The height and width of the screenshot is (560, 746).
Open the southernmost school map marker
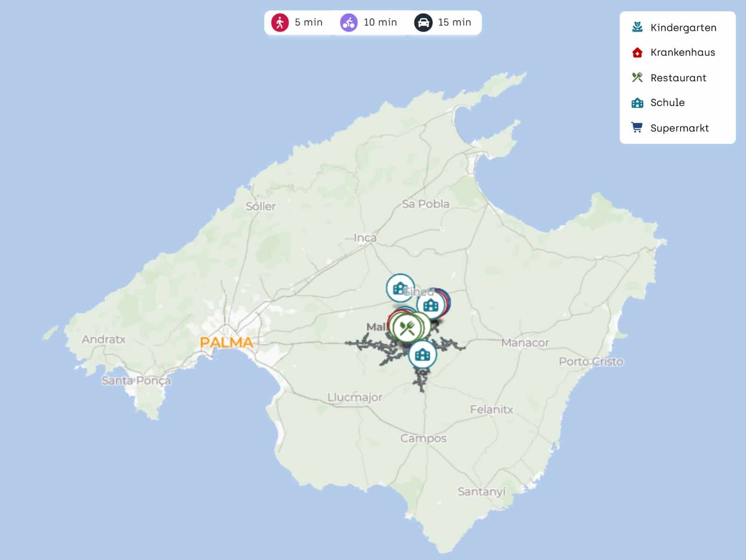(x=422, y=355)
